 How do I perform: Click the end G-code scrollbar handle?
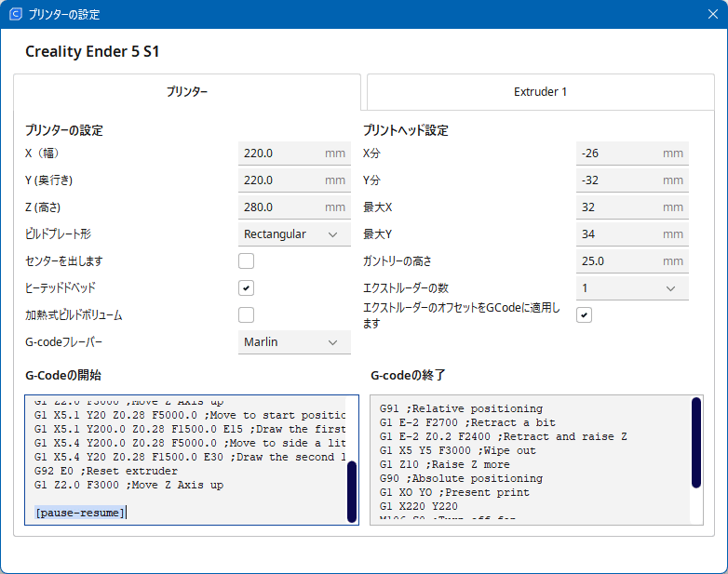696,443
